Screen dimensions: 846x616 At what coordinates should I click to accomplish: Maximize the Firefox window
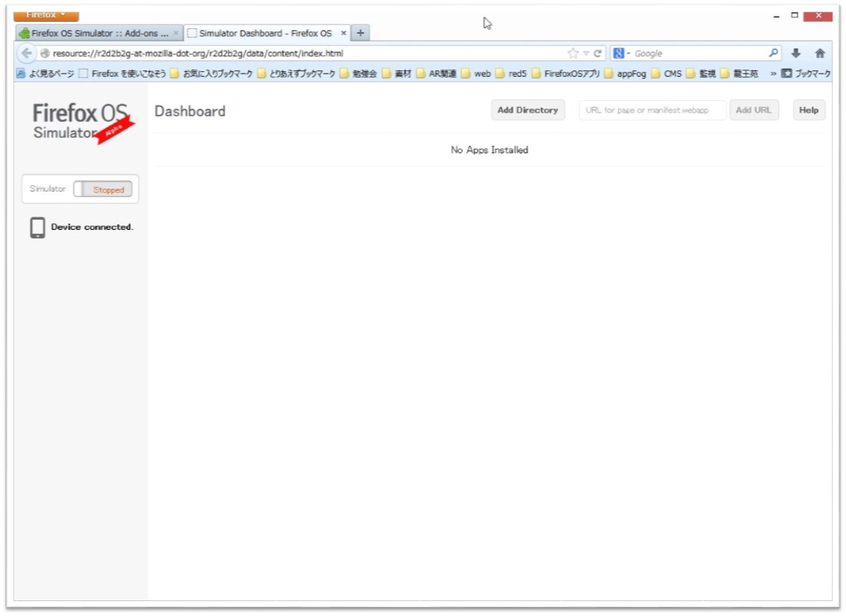click(x=794, y=16)
